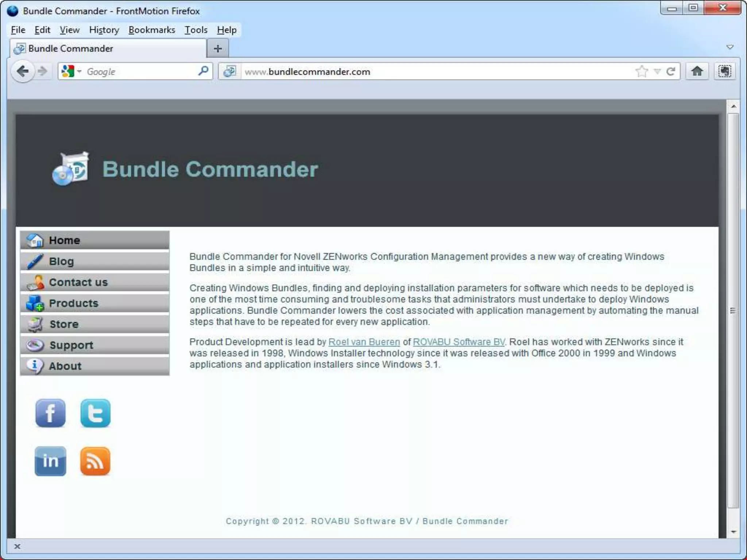This screenshot has height=560, width=747.
Task: Open the Tools menu
Action: 196,30
